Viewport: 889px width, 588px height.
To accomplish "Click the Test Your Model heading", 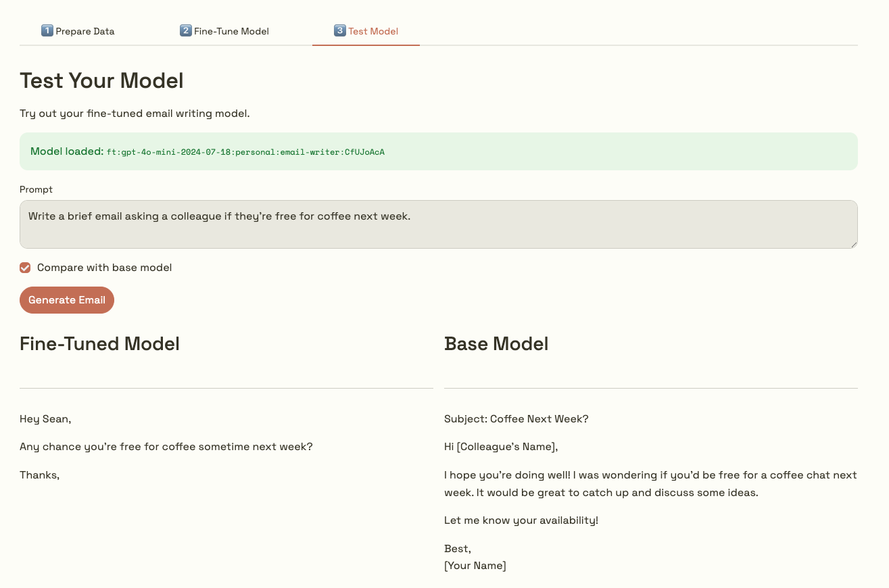I will (x=101, y=80).
